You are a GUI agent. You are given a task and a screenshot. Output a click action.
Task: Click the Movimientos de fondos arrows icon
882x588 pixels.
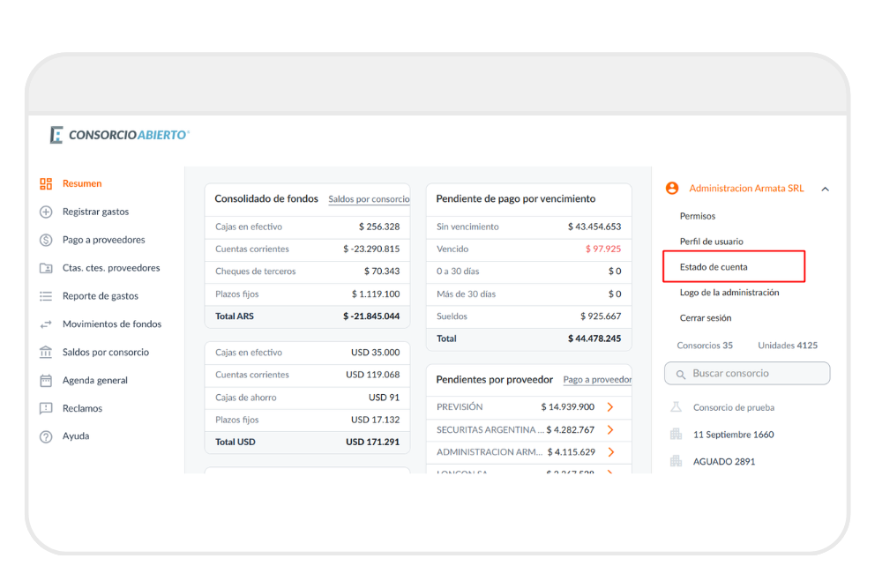[46, 324]
